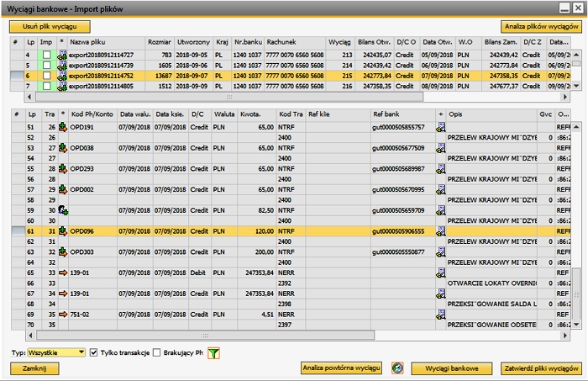
Task: Open details icon for gut0000505659709
Action: (x=441, y=210)
